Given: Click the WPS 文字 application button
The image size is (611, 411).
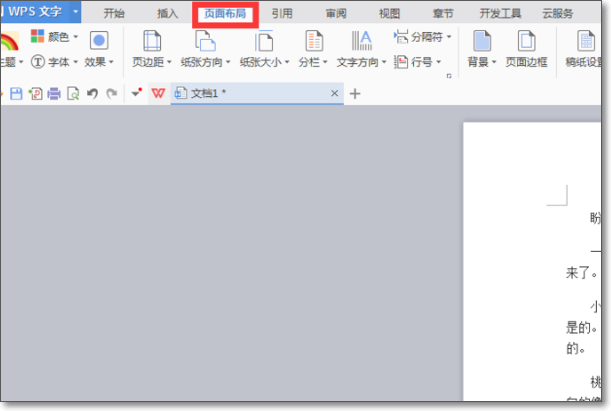Looking at the screenshot, I should tap(35, 12).
